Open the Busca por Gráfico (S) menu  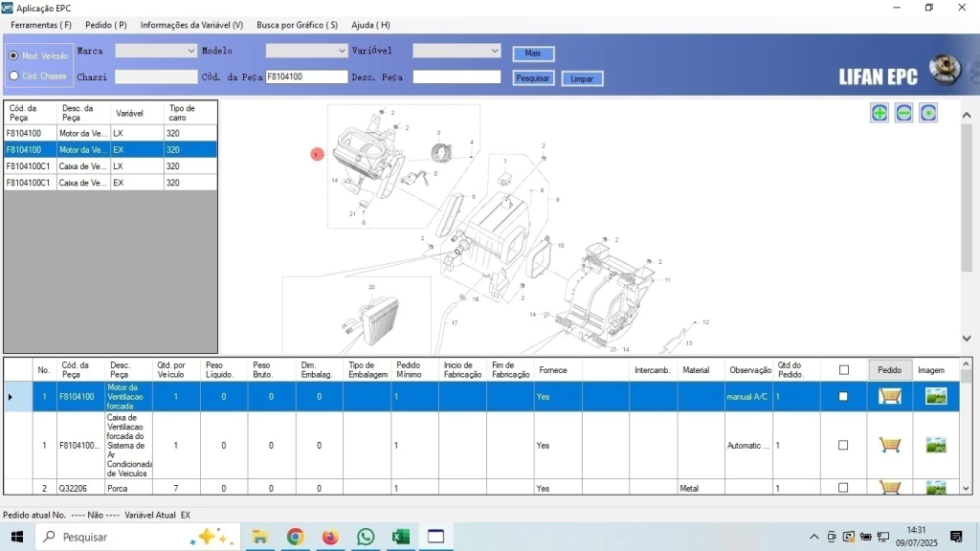click(297, 25)
